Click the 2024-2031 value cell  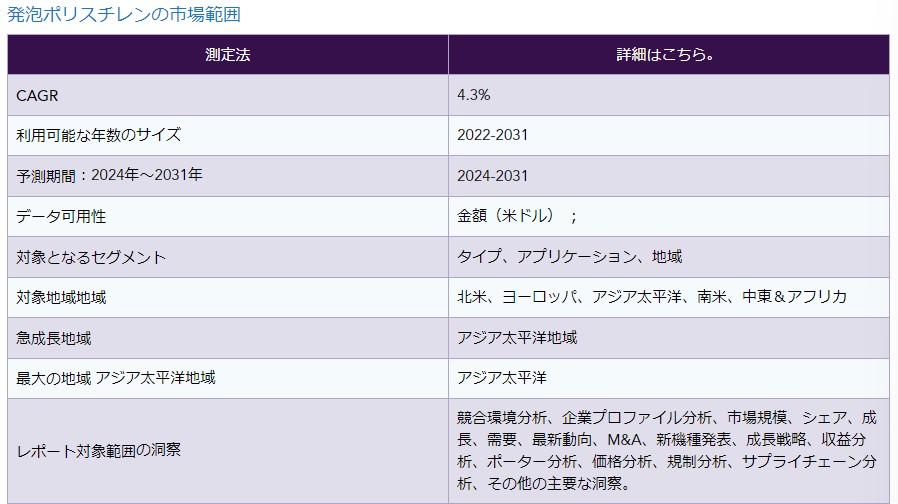[x=669, y=176]
